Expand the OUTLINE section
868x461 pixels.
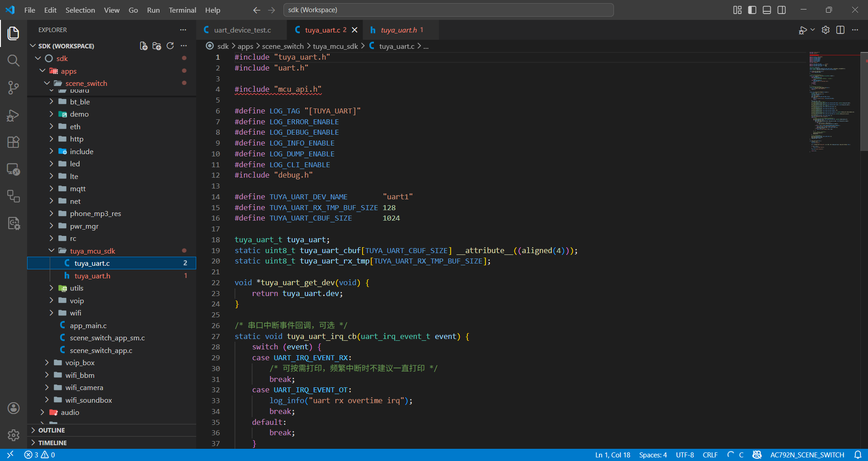[x=52, y=430]
